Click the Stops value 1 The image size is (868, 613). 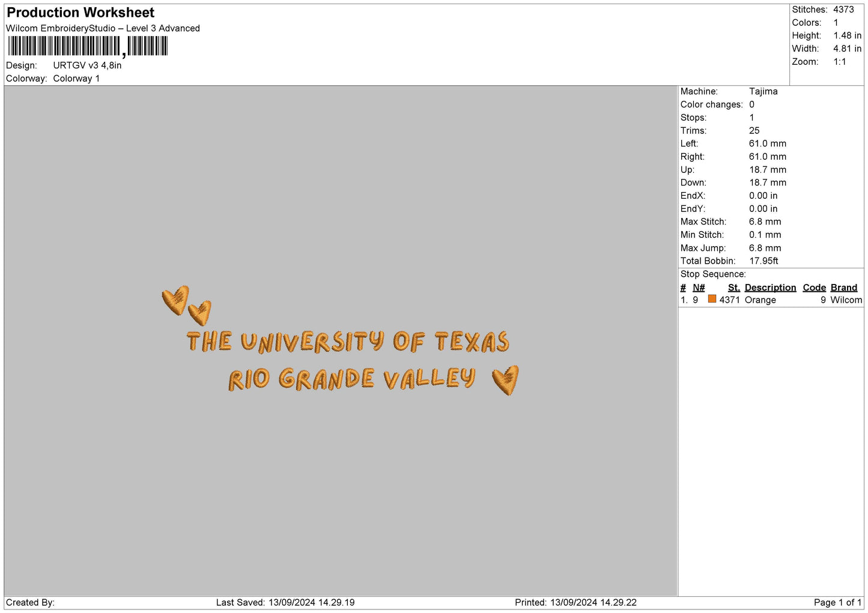[x=751, y=118]
